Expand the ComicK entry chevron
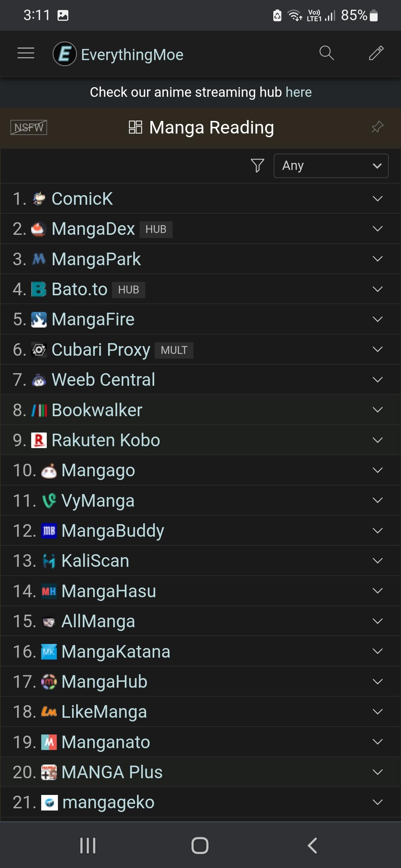This screenshot has width=401, height=868. (377, 199)
